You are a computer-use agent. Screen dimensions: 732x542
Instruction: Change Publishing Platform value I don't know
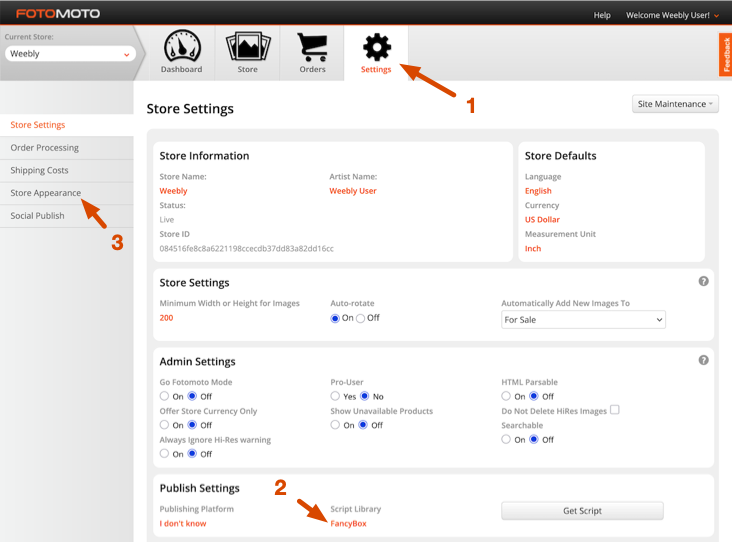click(183, 523)
